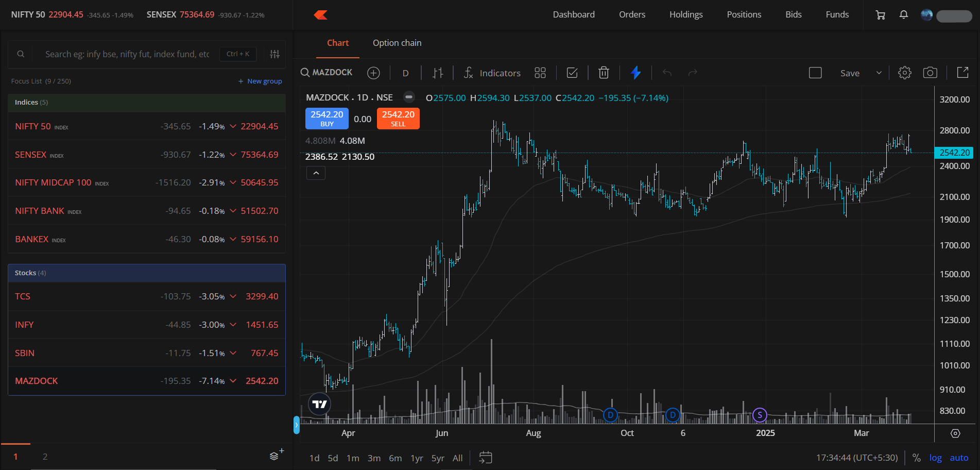980x470 pixels.
Task: Click the trash icon to remove drawings
Action: [x=604, y=73]
